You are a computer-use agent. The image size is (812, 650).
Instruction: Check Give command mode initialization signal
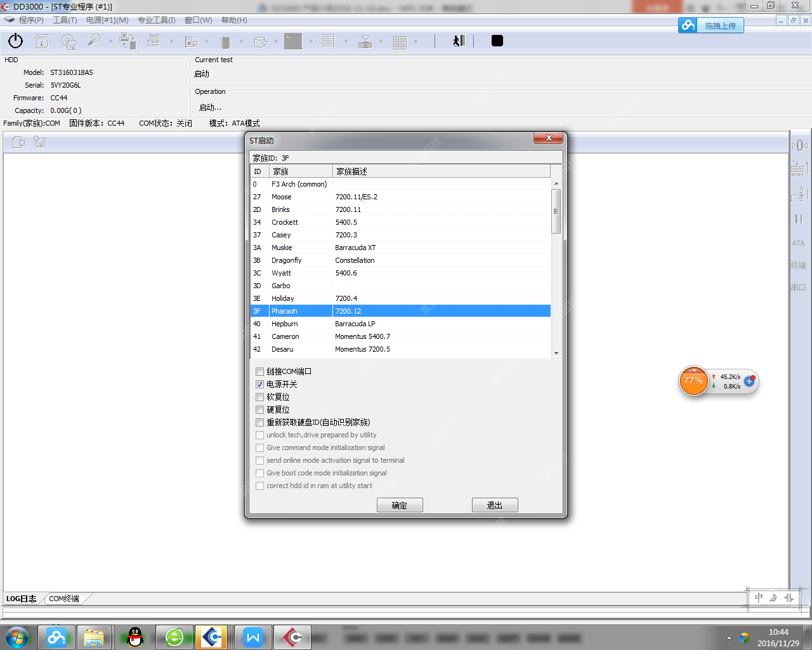[259, 448]
